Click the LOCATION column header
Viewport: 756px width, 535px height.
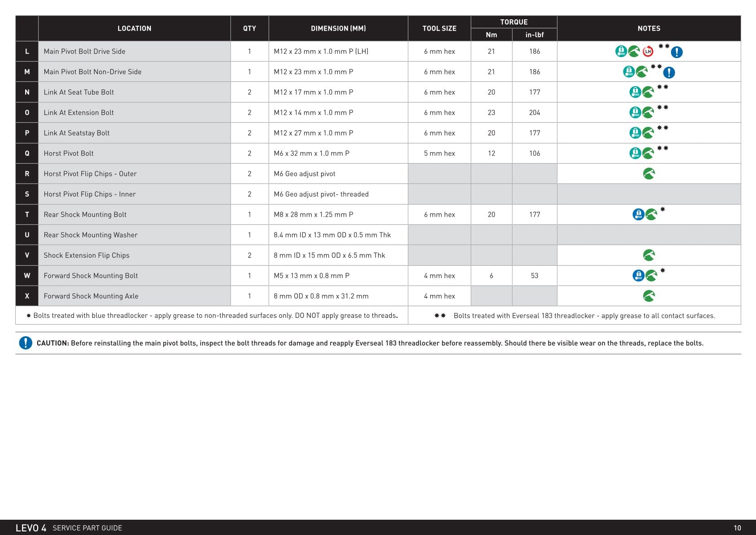134,28
